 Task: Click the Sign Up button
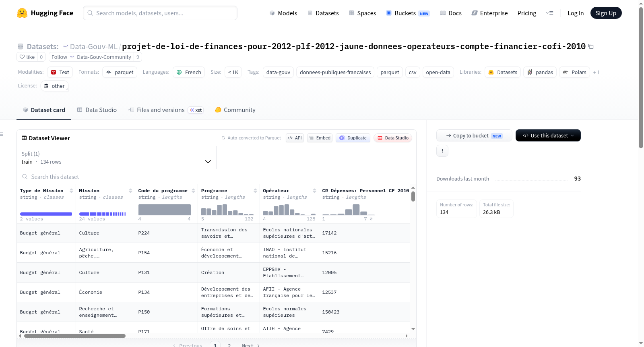[x=606, y=13]
